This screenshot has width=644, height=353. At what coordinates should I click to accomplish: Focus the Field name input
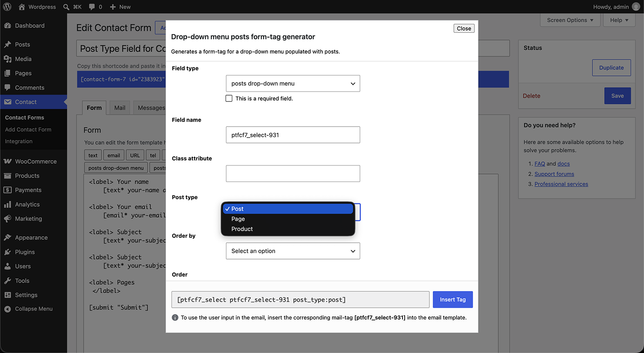point(293,135)
